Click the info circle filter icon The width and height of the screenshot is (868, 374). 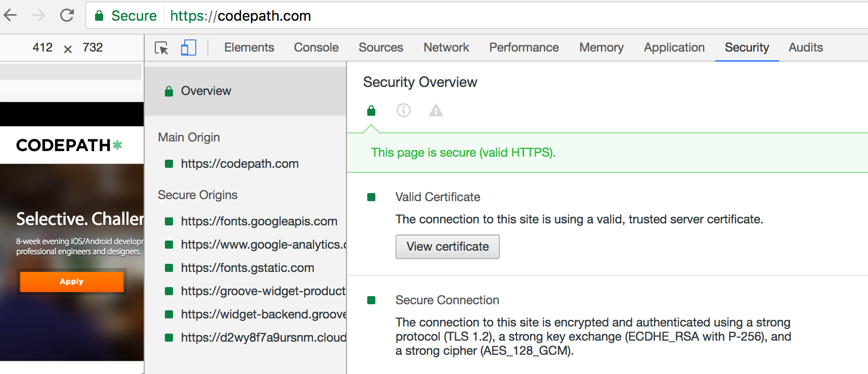[404, 110]
